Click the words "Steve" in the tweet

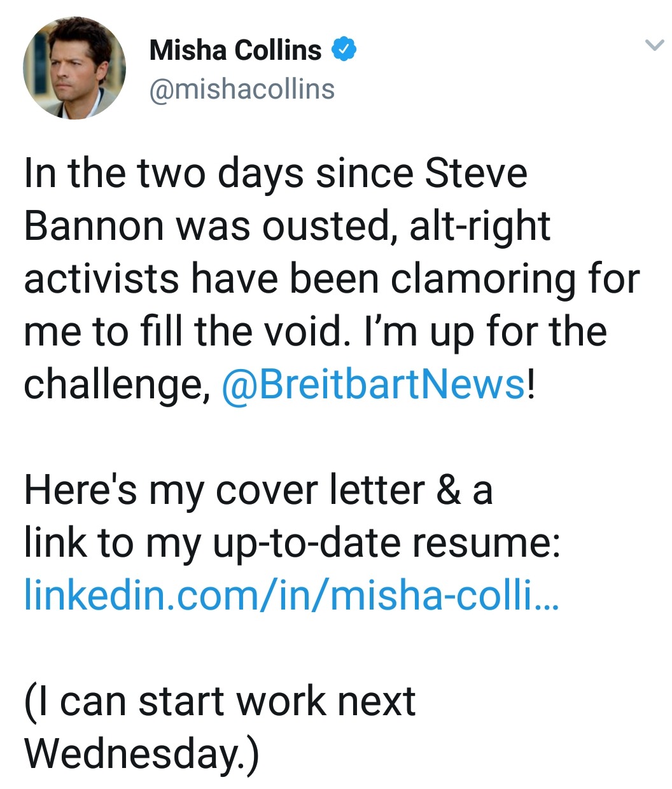(x=475, y=174)
